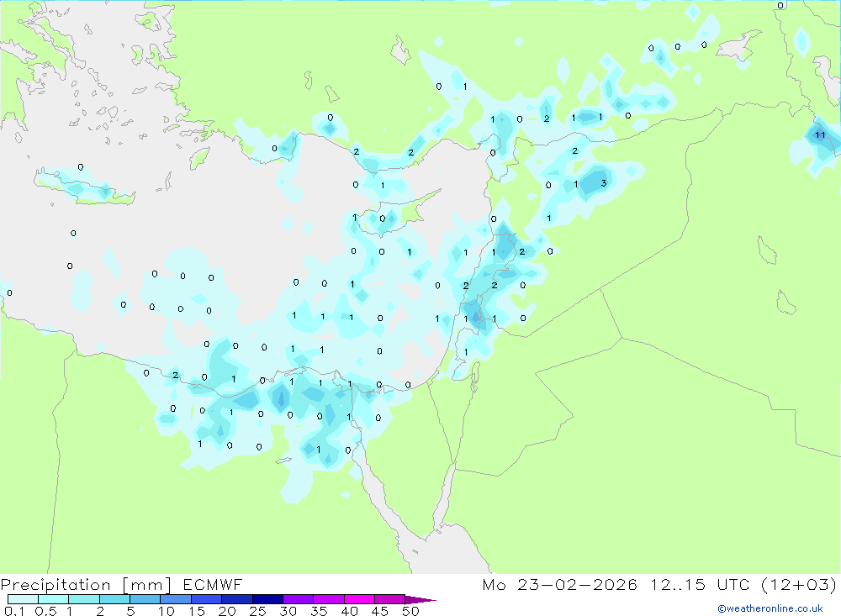Open the weatheronline.co.uk copyright link

pyautogui.click(x=770, y=608)
